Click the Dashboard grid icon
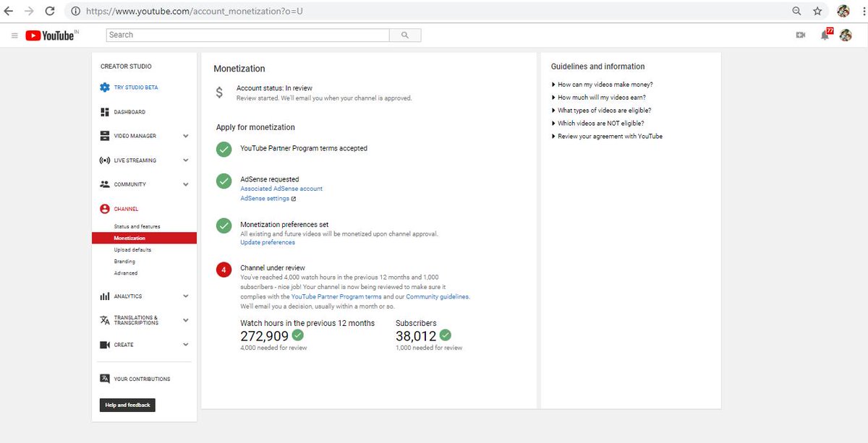This screenshot has height=443, width=868. [x=105, y=112]
